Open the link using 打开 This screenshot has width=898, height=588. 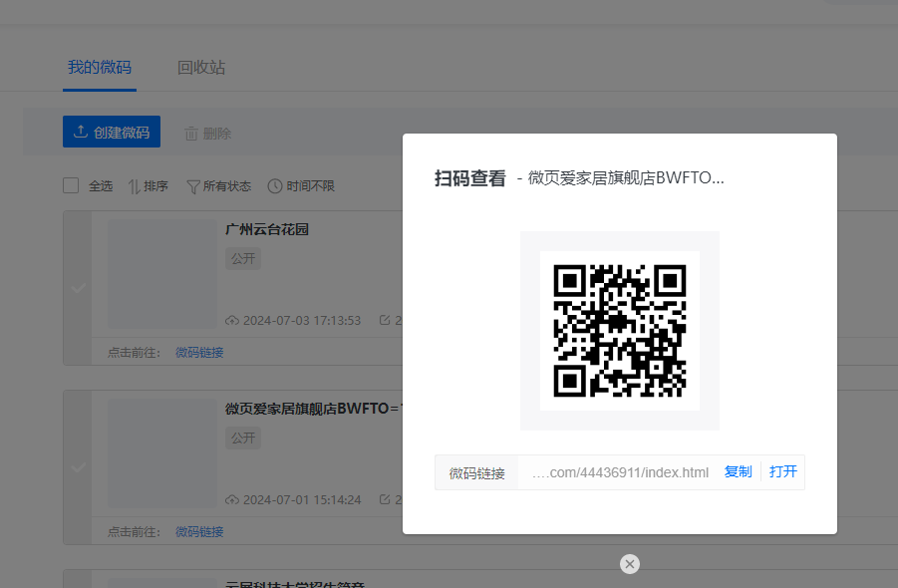point(783,471)
